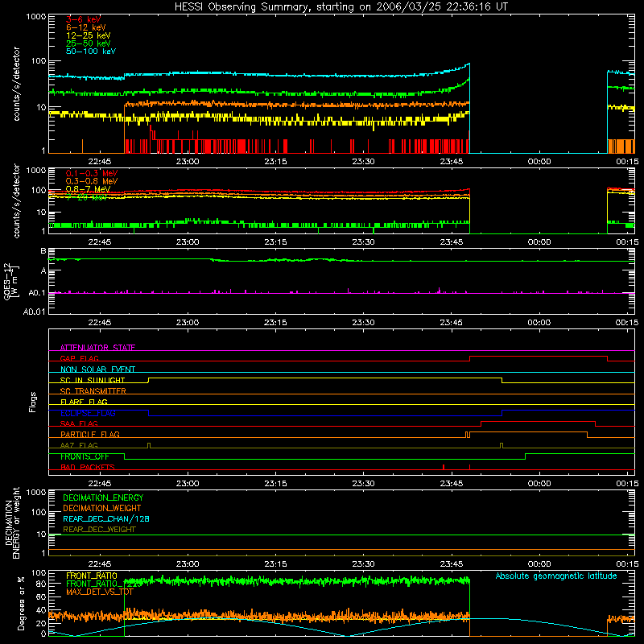The height and width of the screenshot is (644, 644).
Task: Click the A0.01 label on GOES axis
Action: point(35,312)
